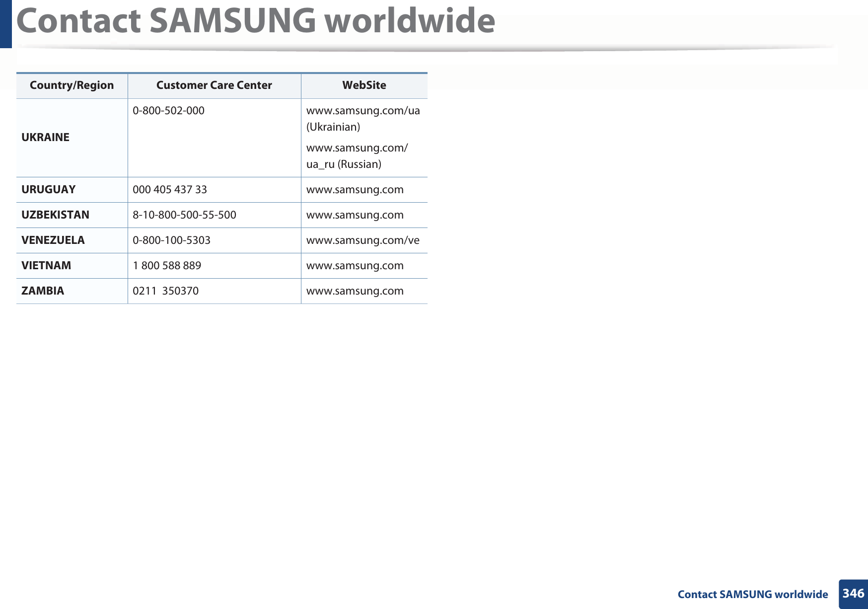The height and width of the screenshot is (609, 868).
Task: Open the Uruguay row website link
Action: coord(355,190)
